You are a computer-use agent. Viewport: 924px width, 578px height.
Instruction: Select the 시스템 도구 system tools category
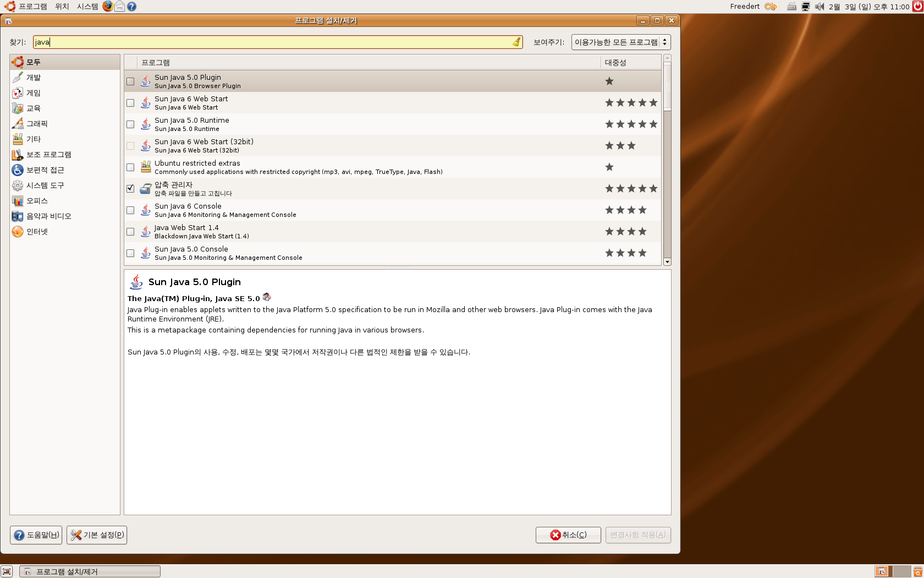pyautogui.click(x=65, y=186)
